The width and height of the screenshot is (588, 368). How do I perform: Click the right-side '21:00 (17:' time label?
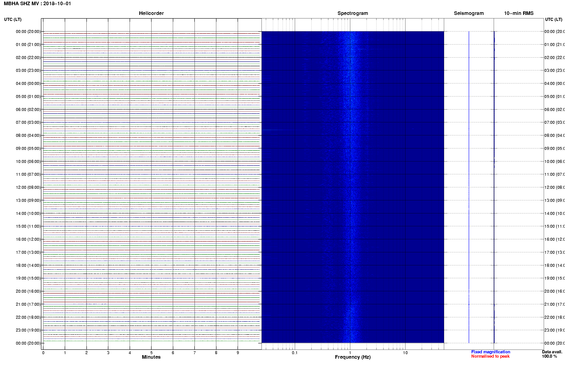click(x=554, y=304)
